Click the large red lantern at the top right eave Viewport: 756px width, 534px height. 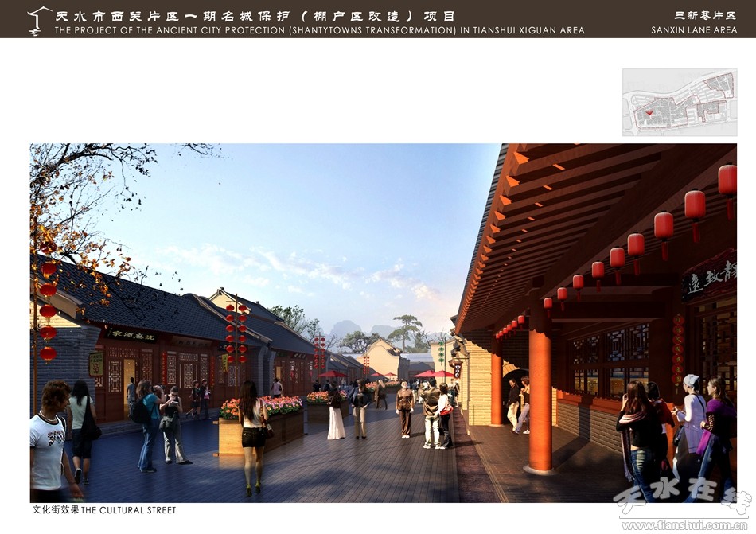pos(727,181)
